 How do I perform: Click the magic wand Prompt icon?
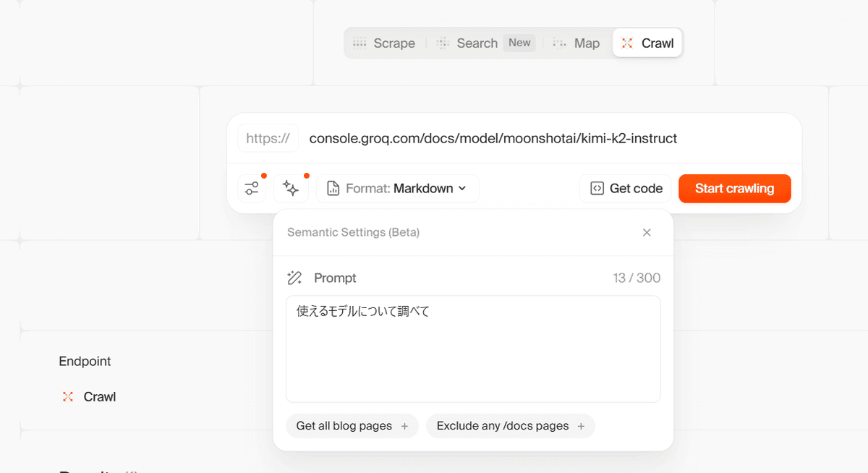tap(294, 278)
